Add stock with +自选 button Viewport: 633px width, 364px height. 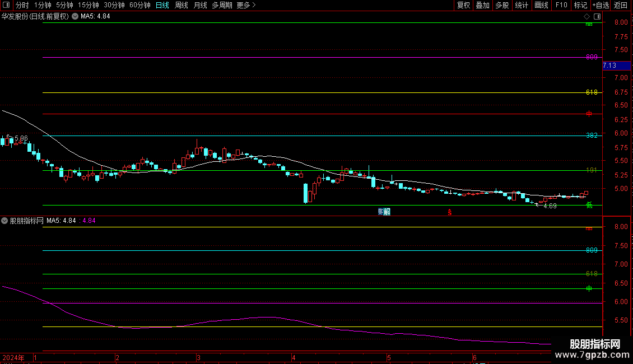tap(601, 5)
